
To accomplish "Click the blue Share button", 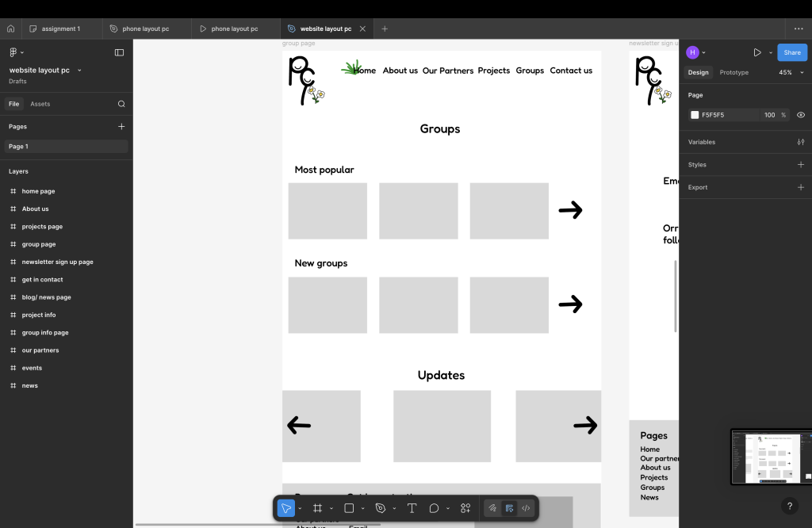I will tap(791, 52).
